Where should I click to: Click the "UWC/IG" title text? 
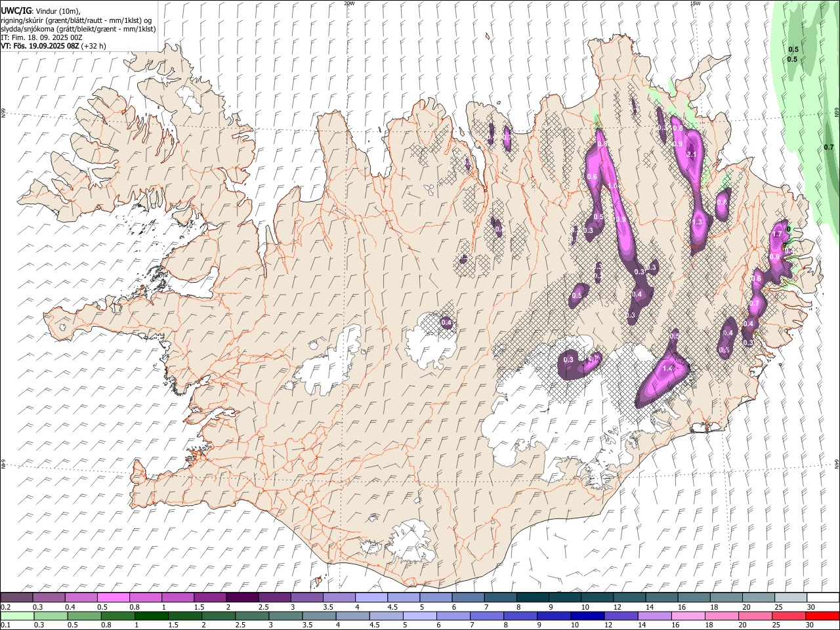[16, 11]
